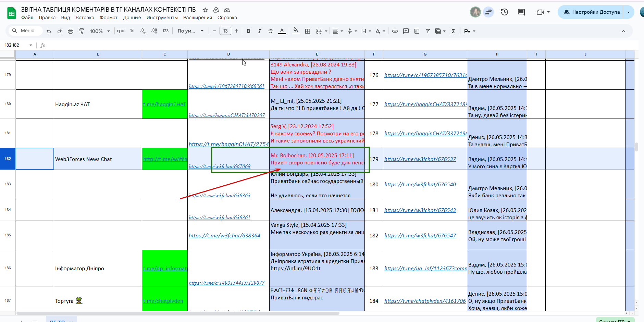Collapse the toolbar with chevron up
The height and width of the screenshot is (322, 644).
click(623, 31)
